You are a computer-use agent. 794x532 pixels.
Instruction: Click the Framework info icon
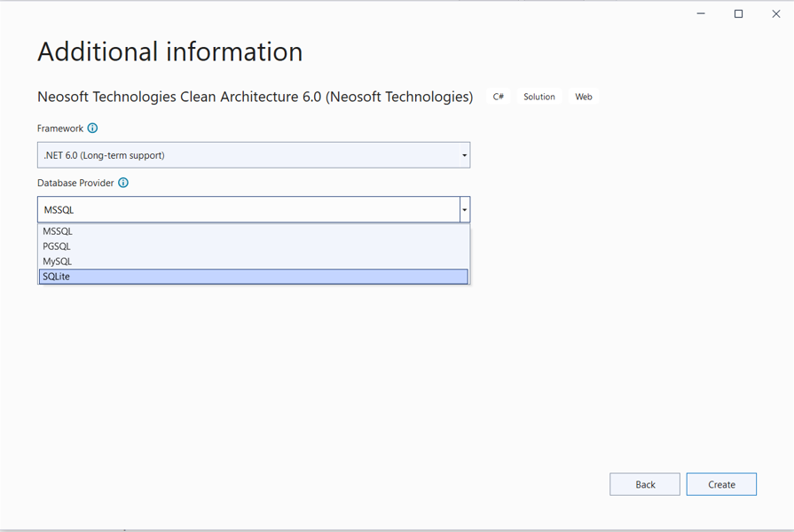[92, 128]
